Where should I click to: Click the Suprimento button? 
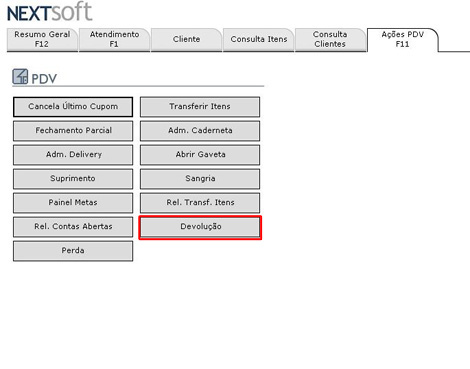click(x=73, y=179)
